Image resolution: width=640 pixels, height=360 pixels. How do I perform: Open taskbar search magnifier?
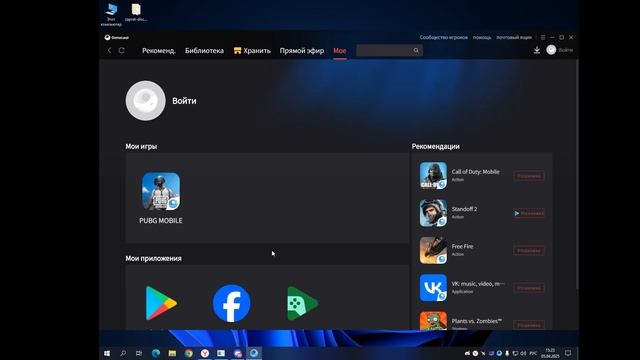(123, 353)
